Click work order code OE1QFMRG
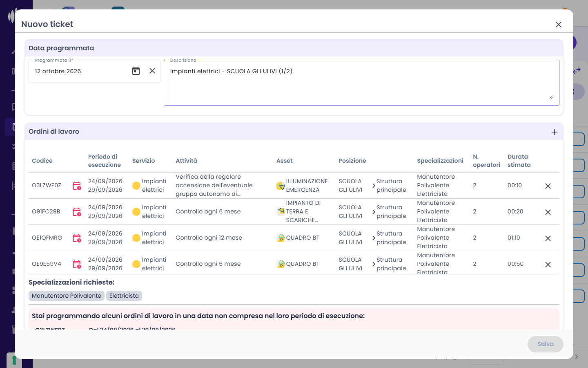 (x=47, y=238)
